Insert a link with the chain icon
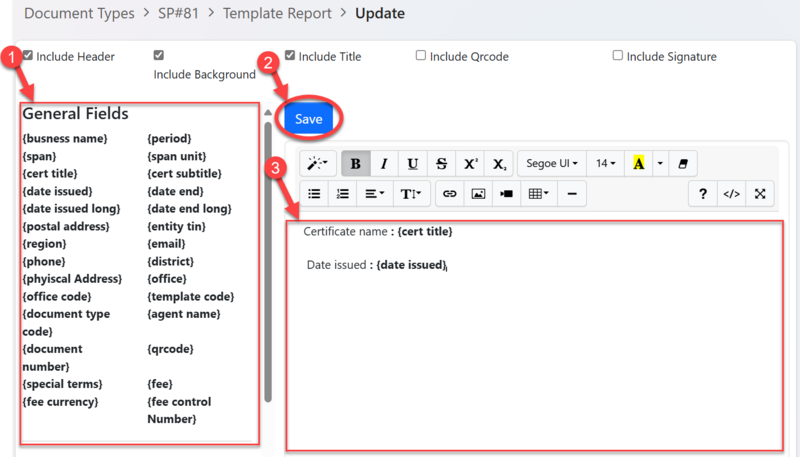This screenshot has width=800, height=457. (x=449, y=194)
